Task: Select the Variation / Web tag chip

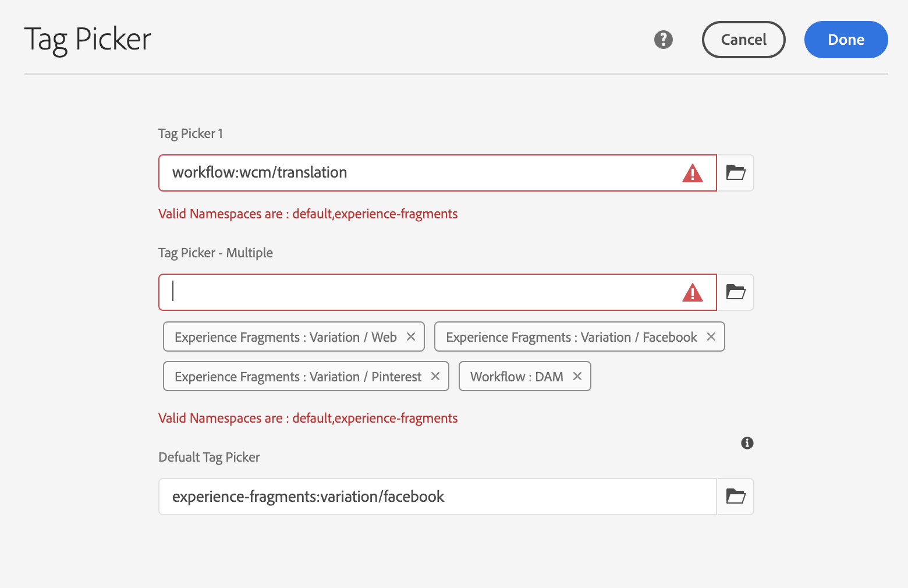Action: point(285,337)
